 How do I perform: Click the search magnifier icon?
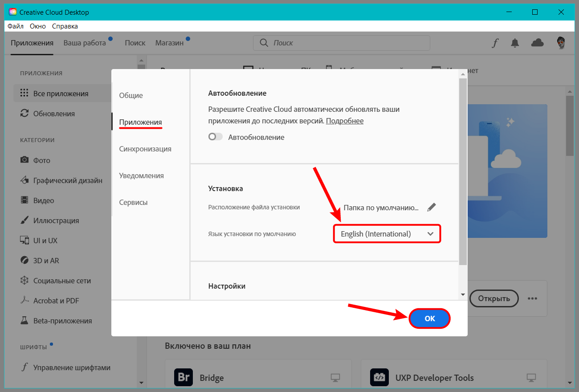(264, 43)
